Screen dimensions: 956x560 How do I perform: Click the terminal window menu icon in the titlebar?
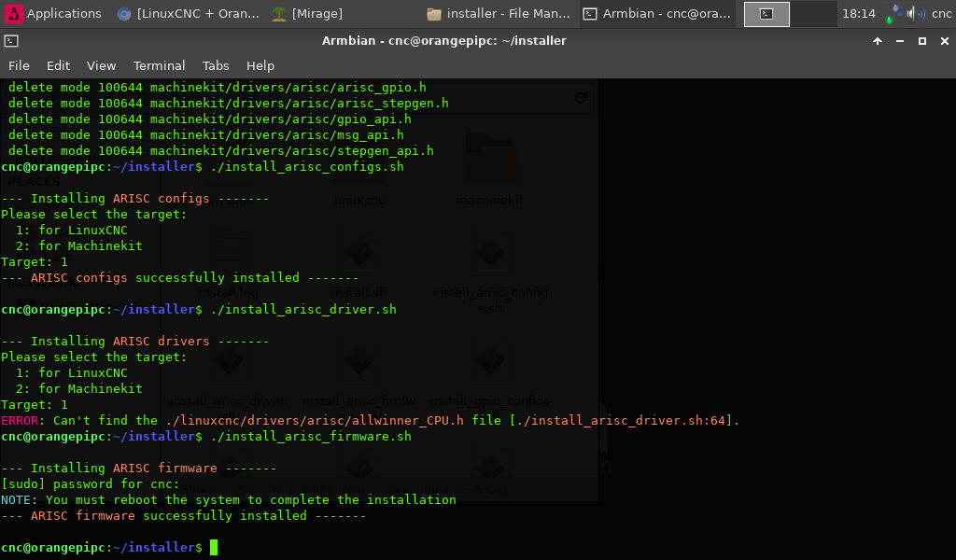(x=11, y=41)
